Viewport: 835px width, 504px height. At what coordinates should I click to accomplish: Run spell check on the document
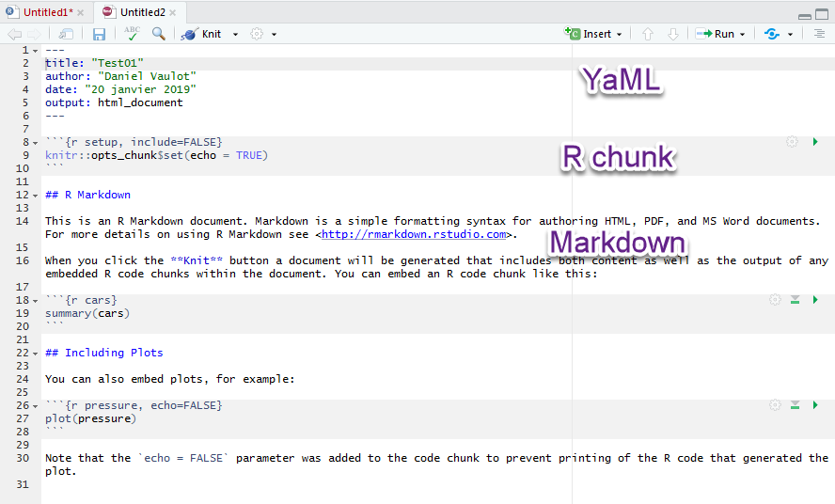point(132,34)
